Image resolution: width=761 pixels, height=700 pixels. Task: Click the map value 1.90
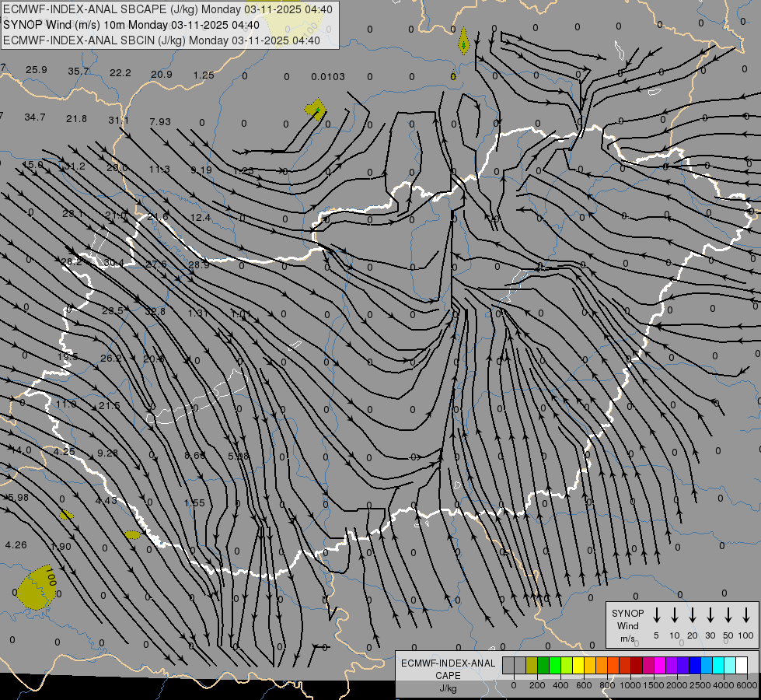click(61, 547)
